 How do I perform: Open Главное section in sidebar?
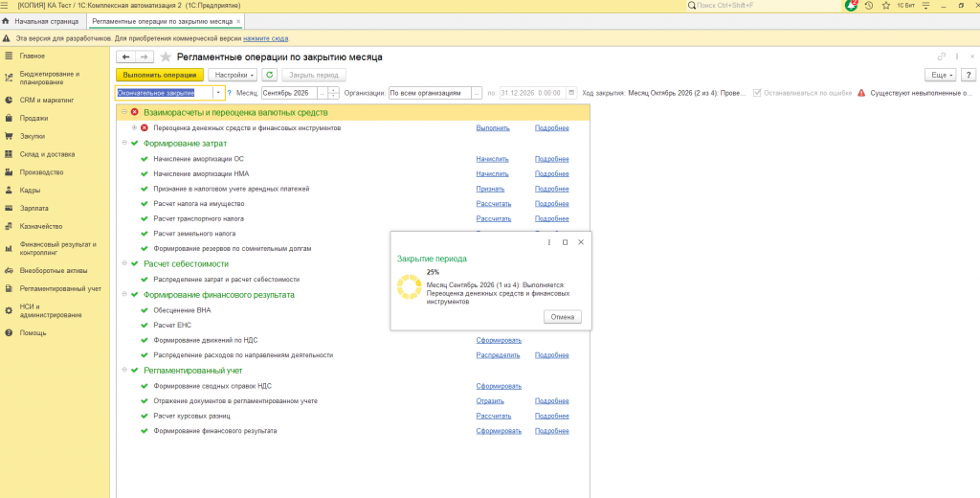click(32, 56)
